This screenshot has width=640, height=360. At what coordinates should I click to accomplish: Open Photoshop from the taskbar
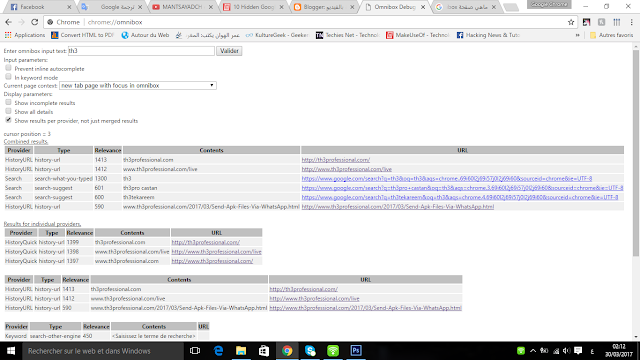tap(356, 351)
